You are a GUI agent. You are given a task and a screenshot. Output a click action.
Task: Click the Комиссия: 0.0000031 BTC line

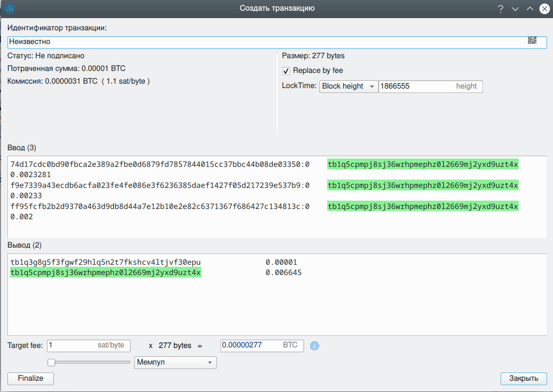(x=79, y=81)
